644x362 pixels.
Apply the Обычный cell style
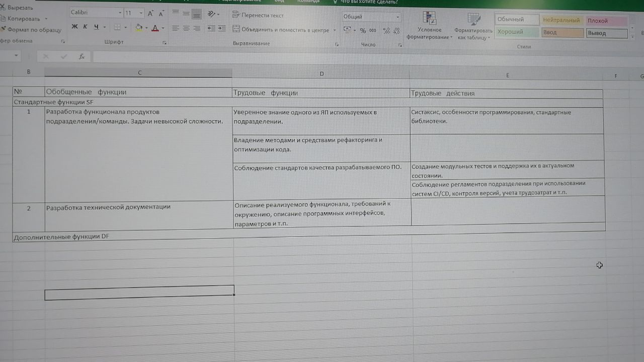tap(517, 20)
